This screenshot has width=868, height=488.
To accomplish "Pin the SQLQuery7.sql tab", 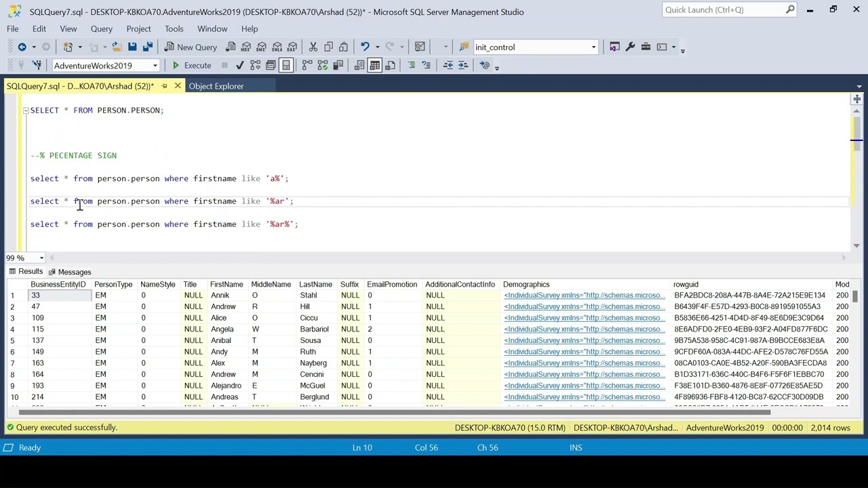I will 164,86.
